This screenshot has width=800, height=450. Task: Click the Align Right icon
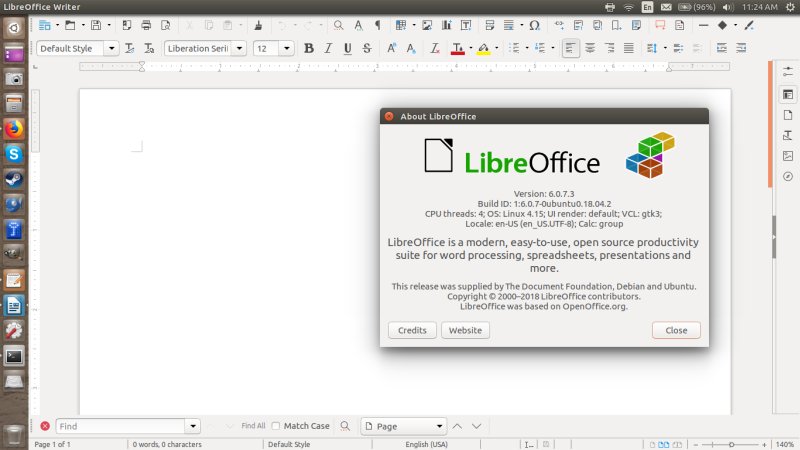click(609, 48)
